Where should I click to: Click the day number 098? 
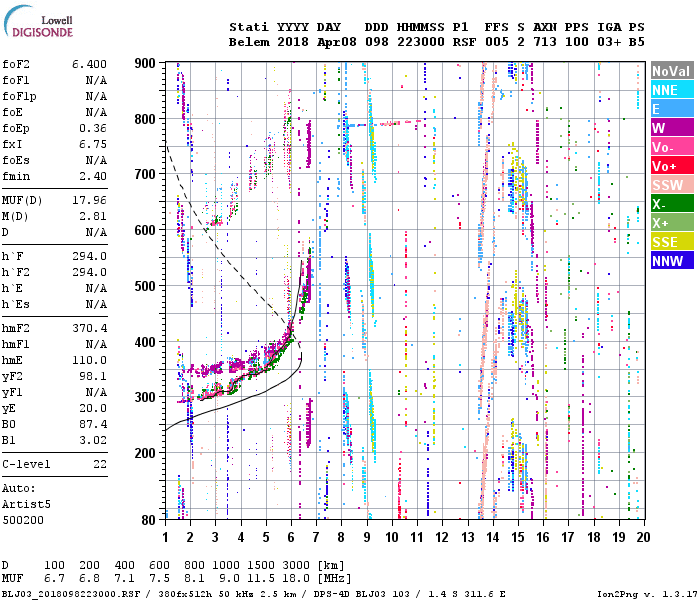(x=376, y=42)
